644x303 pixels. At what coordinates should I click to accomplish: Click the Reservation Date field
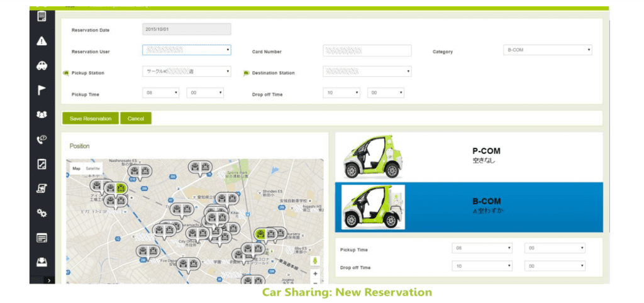tap(186, 29)
